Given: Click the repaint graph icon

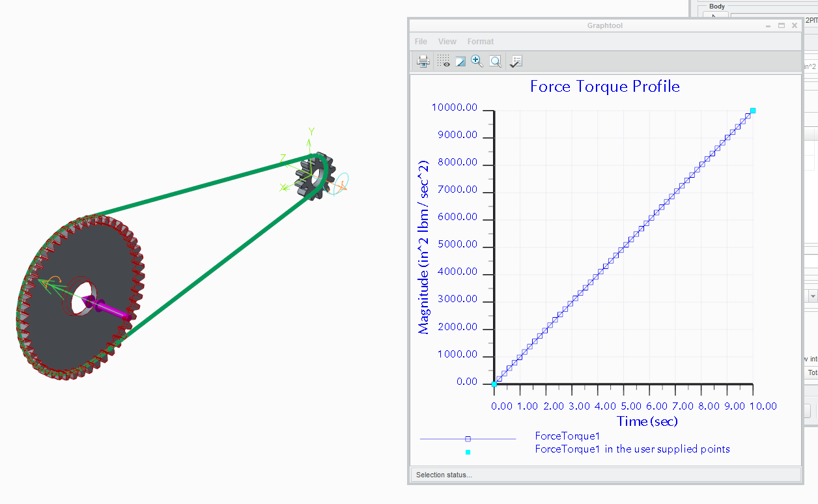Looking at the screenshot, I should pyautogui.click(x=460, y=61).
